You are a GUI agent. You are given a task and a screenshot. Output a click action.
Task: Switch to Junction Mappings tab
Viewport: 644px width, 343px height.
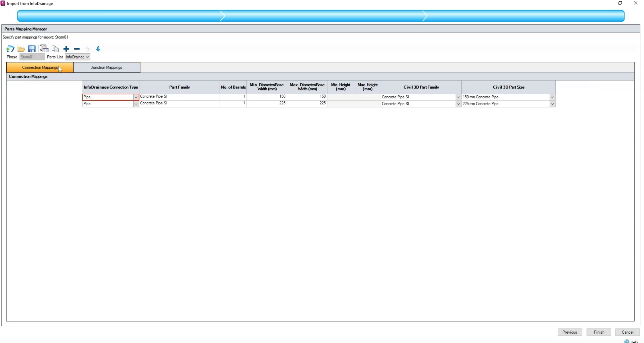[106, 67]
